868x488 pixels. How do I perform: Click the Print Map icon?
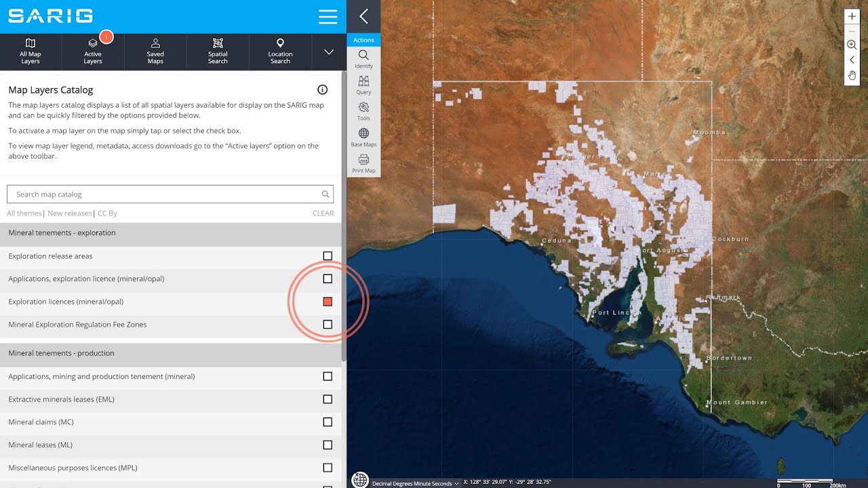point(363,163)
